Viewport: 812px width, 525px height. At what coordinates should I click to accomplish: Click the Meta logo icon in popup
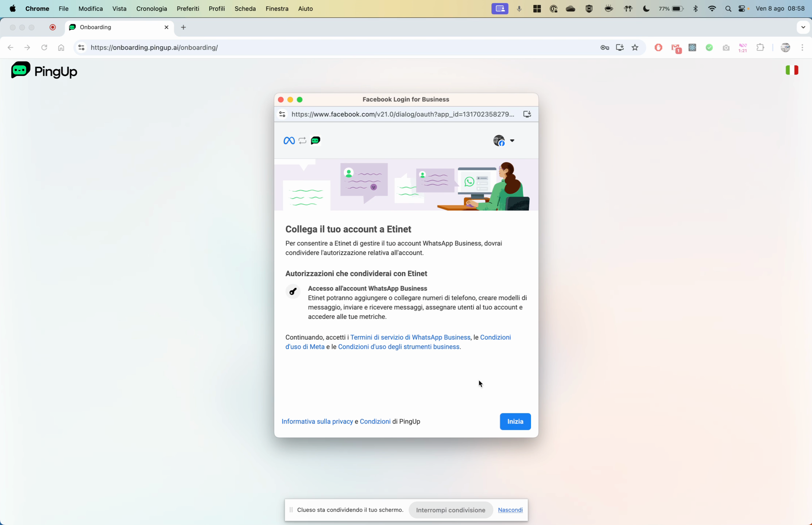point(289,140)
